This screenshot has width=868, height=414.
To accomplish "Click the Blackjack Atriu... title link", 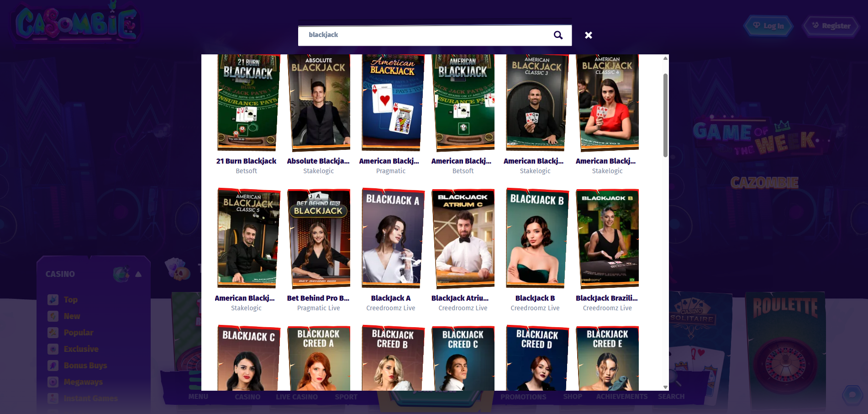I will click(460, 298).
